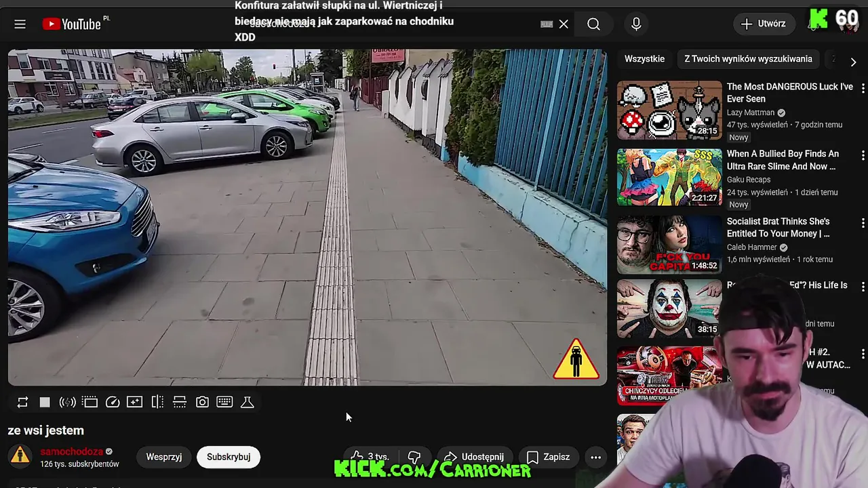The width and height of the screenshot is (868, 488).
Task: Dislike the video
Action: pos(414,457)
